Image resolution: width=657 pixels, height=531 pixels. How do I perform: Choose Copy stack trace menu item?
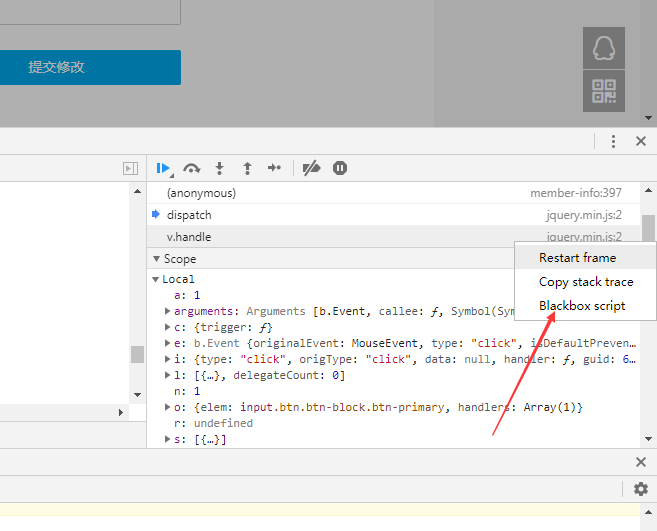click(585, 282)
